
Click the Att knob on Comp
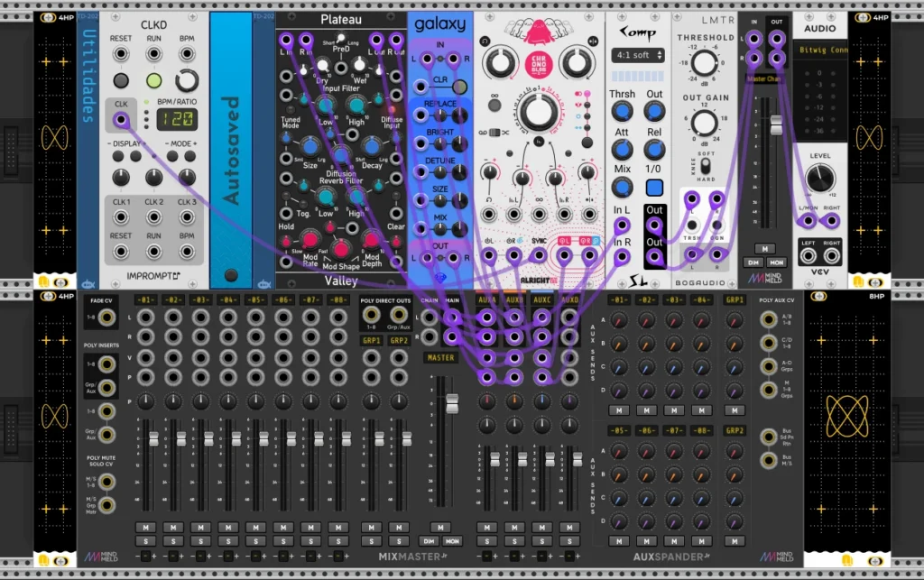pyautogui.click(x=622, y=150)
